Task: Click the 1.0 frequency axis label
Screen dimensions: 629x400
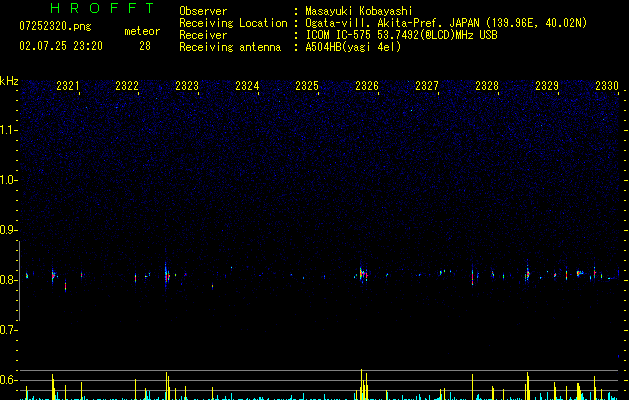Action: tap(7, 180)
